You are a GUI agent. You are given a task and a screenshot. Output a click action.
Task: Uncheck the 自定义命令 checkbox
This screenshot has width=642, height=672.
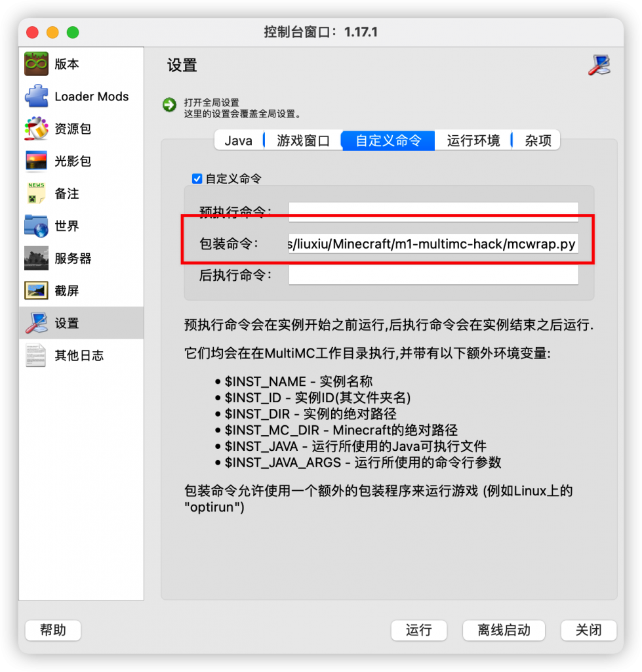pos(197,178)
